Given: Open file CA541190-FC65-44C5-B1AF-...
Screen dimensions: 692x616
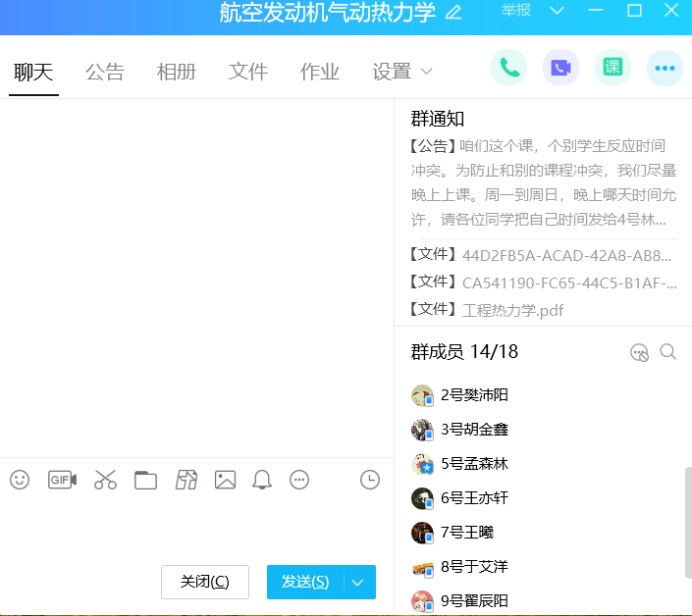Looking at the screenshot, I should pos(569,283).
